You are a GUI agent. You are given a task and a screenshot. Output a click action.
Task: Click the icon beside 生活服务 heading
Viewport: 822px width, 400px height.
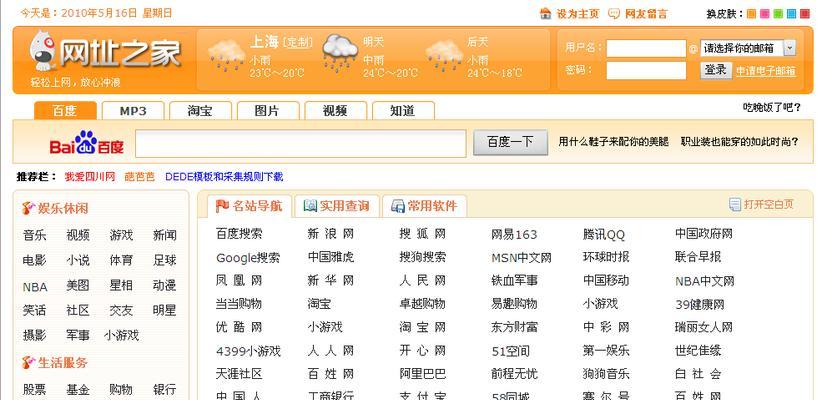pos(28,362)
